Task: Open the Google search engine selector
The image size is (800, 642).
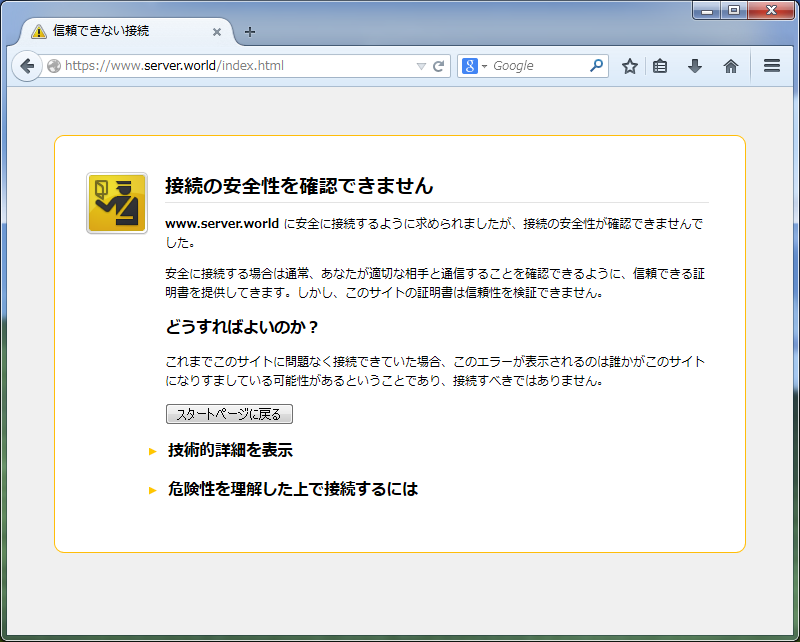Action: pyautogui.click(x=474, y=66)
